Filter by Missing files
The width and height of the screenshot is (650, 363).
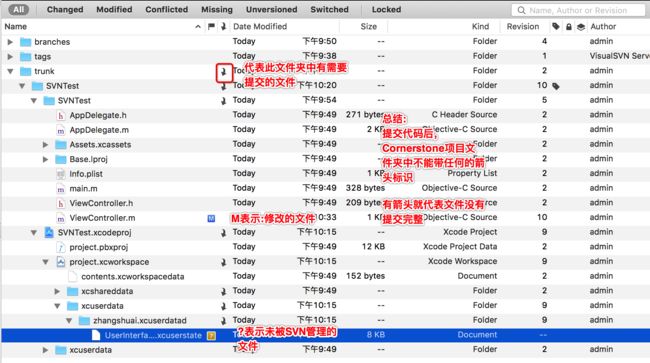[217, 9]
